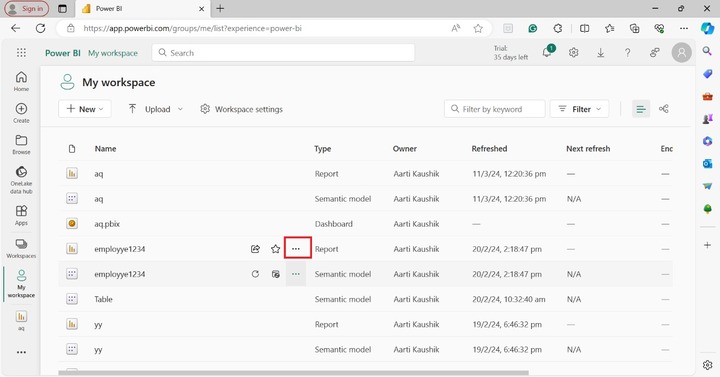Viewport: 720px width, 377px height.
Task: Open browser settings and more
Action: (x=684, y=28)
